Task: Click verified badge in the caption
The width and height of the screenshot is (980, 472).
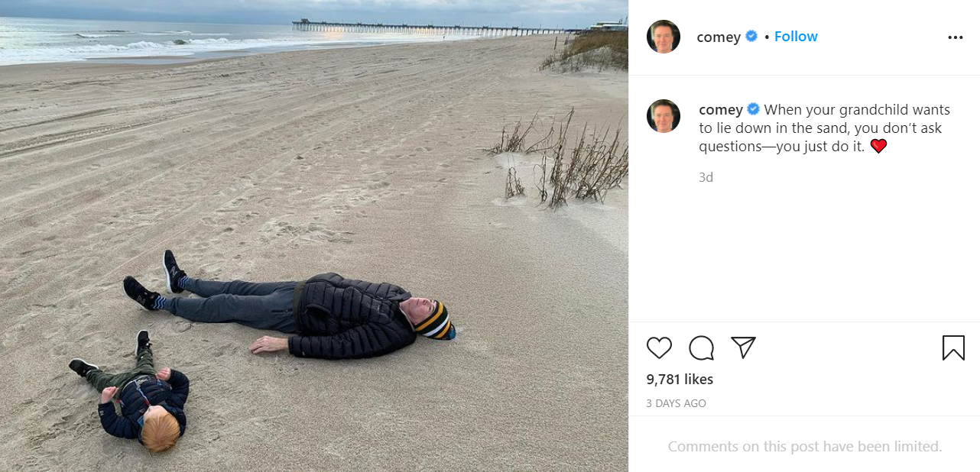Action: point(753,109)
